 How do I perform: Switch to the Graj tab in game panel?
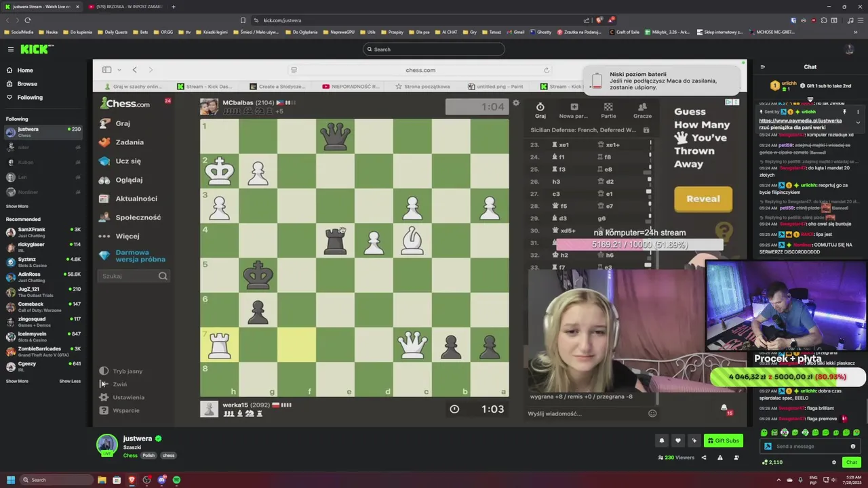[x=540, y=110]
